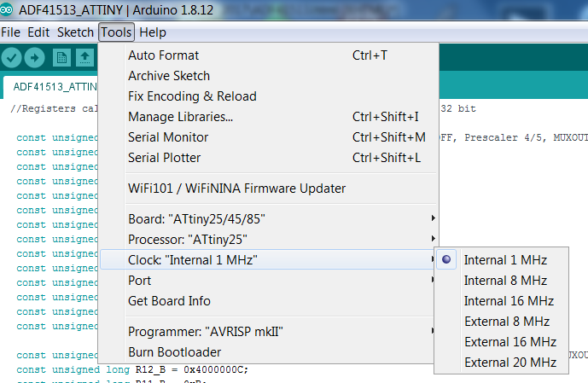Launch the Serial Plotter
The image size is (588, 383).
pyautogui.click(x=268, y=158)
